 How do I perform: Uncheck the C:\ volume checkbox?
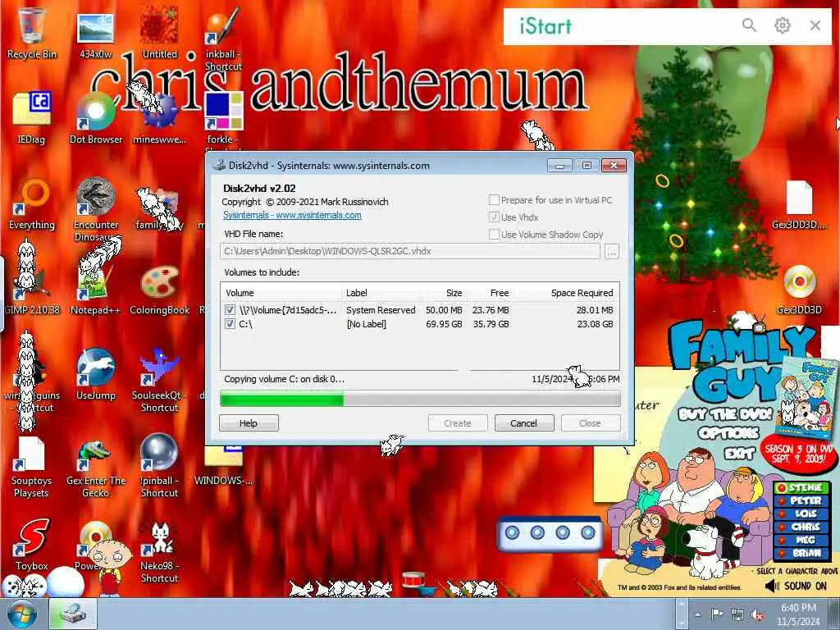coord(230,323)
